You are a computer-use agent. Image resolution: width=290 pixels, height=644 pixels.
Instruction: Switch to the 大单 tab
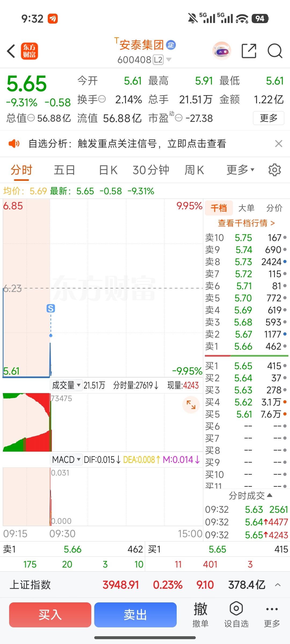click(246, 208)
